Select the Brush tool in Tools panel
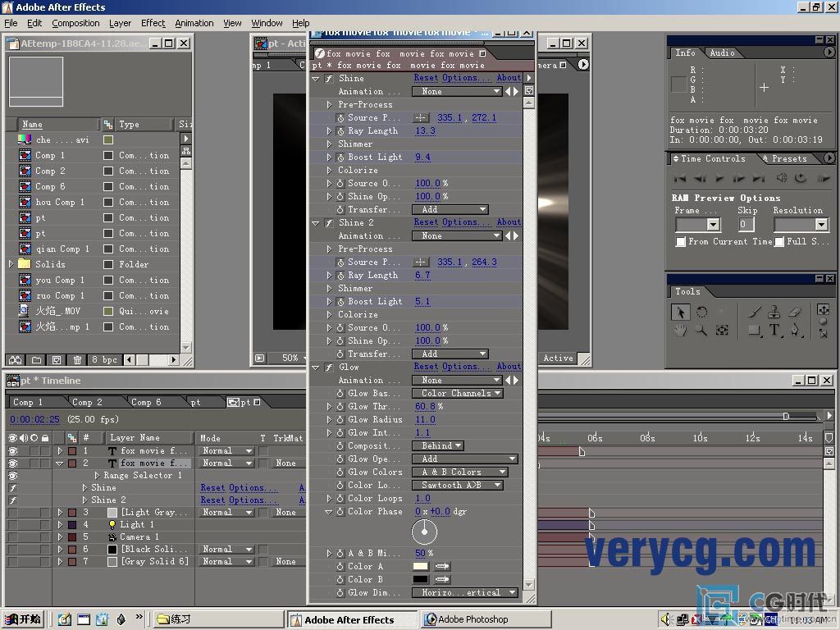The image size is (840, 630). tap(755, 312)
